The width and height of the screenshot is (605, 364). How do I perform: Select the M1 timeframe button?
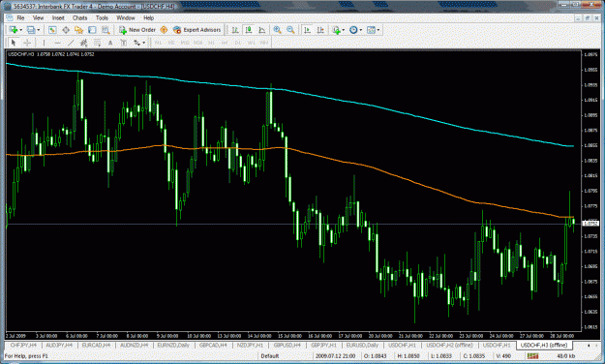pos(158,43)
